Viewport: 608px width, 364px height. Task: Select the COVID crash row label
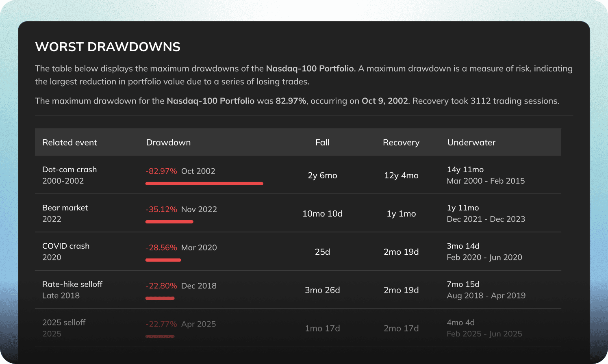(x=66, y=246)
